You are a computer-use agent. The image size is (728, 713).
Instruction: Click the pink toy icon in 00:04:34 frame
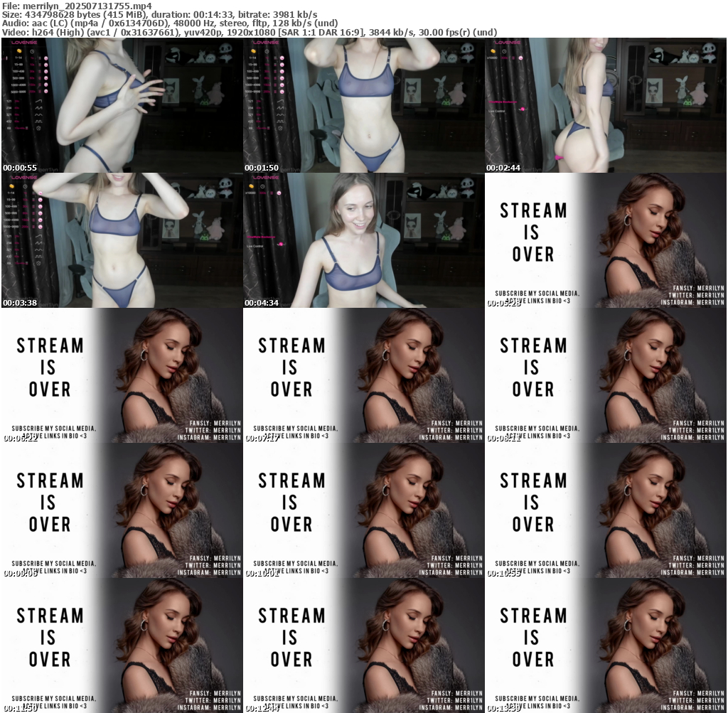(282, 244)
